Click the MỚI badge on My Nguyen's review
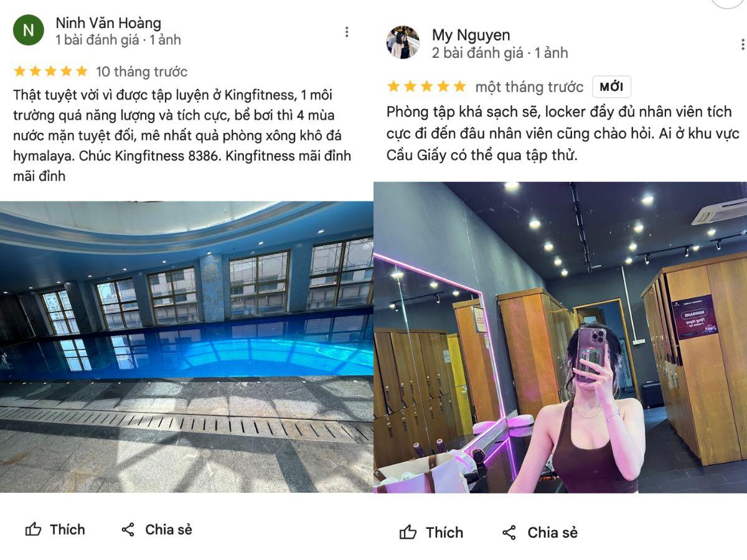The height and width of the screenshot is (560, 747). [x=611, y=87]
